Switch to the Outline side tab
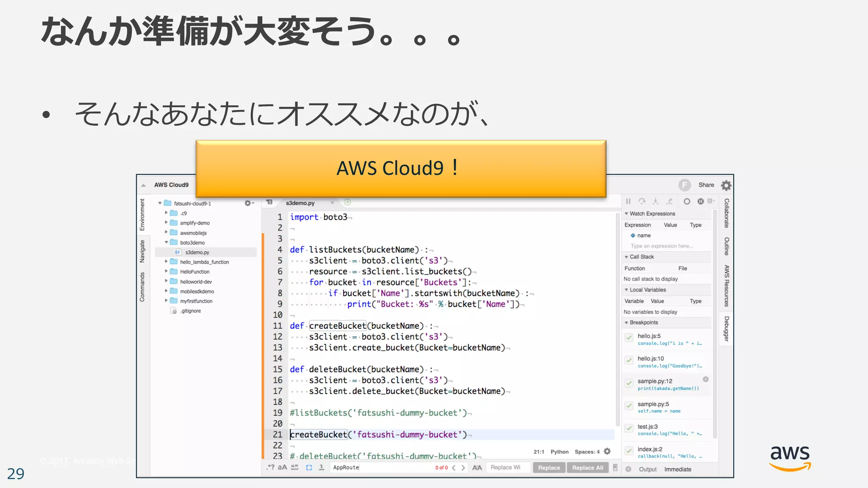This screenshot has height=488, width=868. (726, 247)
